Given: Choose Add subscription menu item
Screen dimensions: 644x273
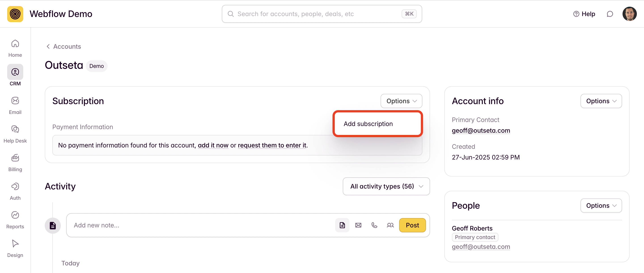Looking at the screenshot, I should pos(368,124).
